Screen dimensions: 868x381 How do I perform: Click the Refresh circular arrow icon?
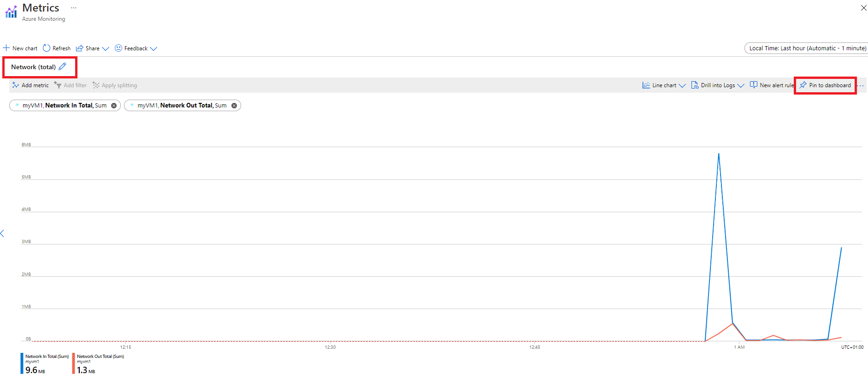click(47, 48)
